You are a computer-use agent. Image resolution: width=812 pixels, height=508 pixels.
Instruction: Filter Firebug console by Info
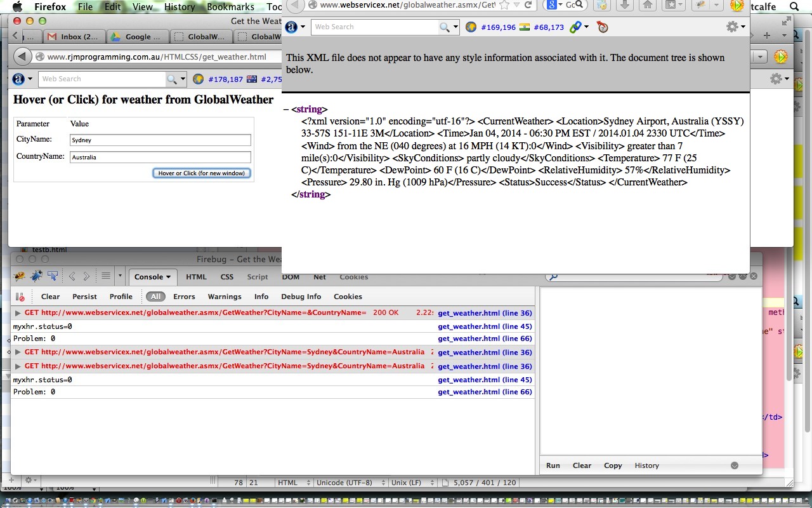[x=261, y=297]
